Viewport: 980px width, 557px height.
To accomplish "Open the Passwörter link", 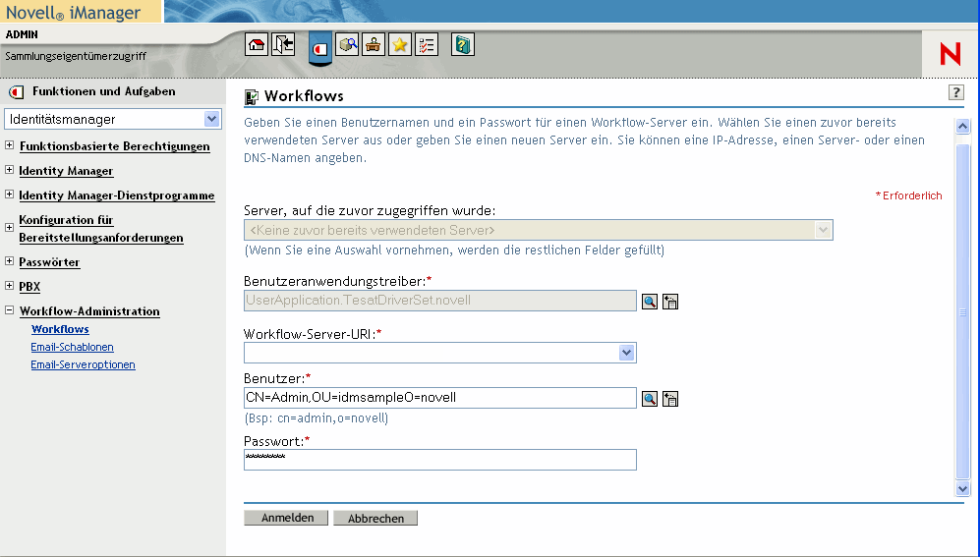I will click(49, 262).
